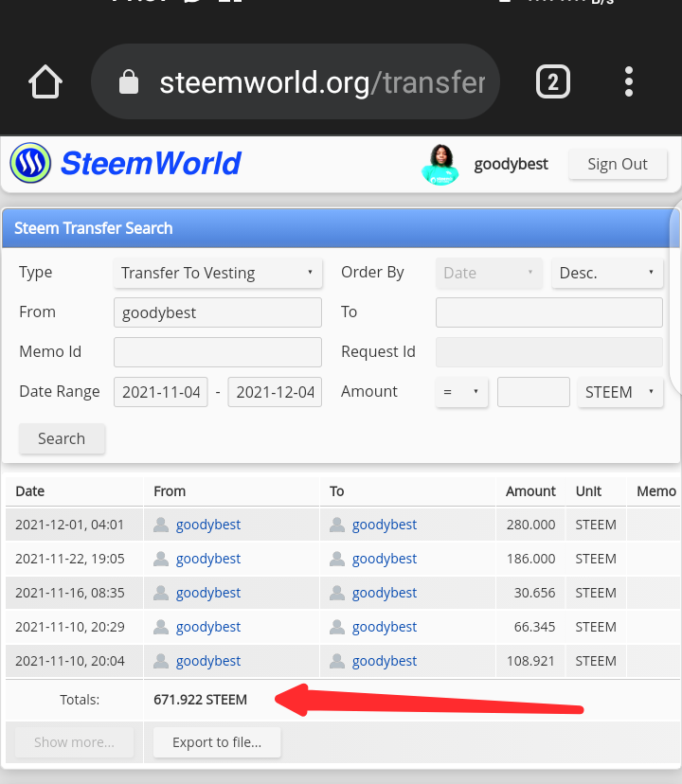Click From user icon in 2021-11-16 row

click(161, 593)
